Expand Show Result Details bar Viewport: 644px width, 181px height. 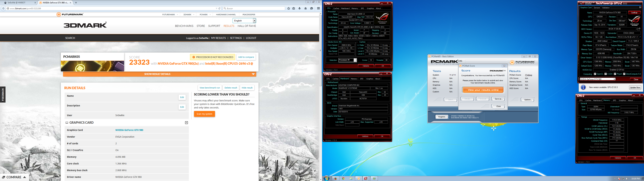pos(159,74)
